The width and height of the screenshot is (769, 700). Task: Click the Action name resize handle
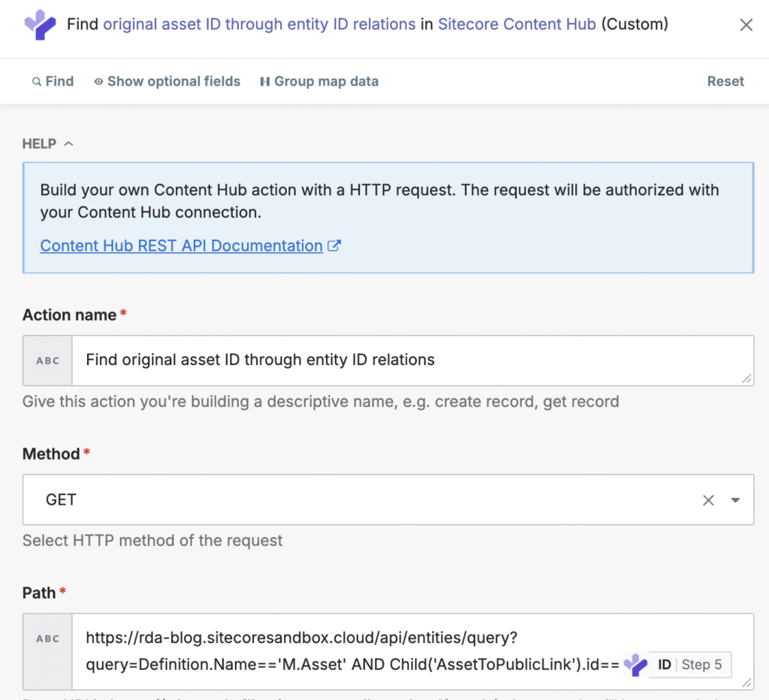pyautogui.click(x=746, y=379)
